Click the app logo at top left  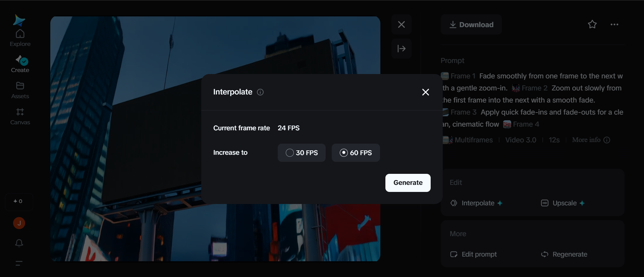click(x=19, y=20)
